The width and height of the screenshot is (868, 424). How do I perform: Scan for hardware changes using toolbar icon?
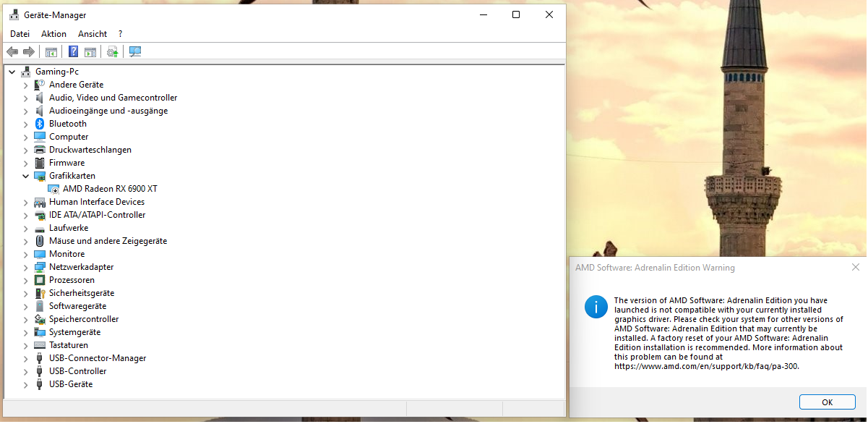[111, 51]
